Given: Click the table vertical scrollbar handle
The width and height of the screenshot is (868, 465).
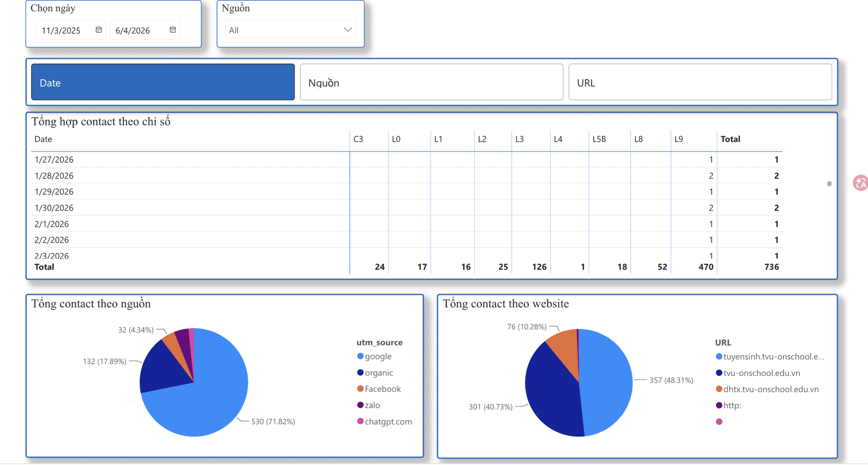Looking at the screenshot, I should (829, 184).
